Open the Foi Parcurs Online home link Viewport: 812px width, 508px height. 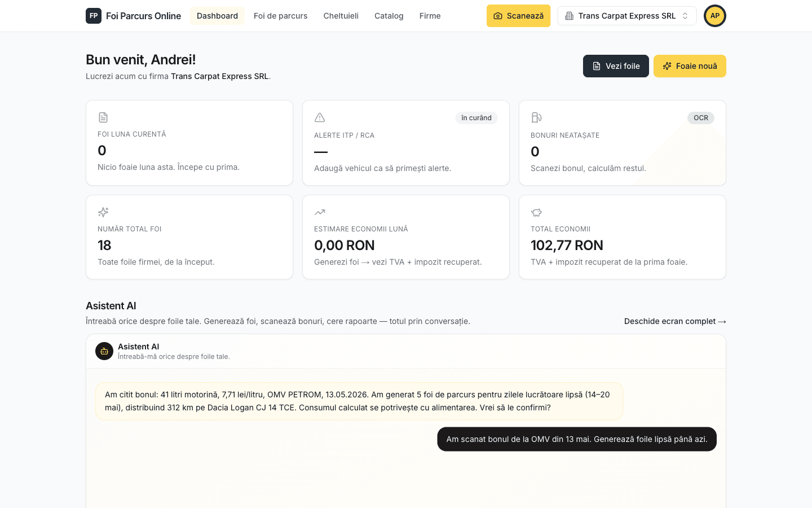point(134,16)
